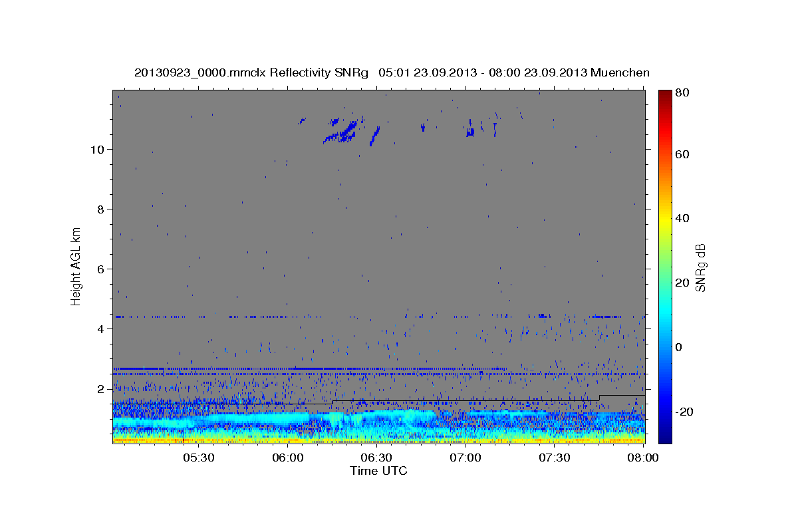Click the 05:30 time tick label
The image size is (798, 532).
(198, 458)
